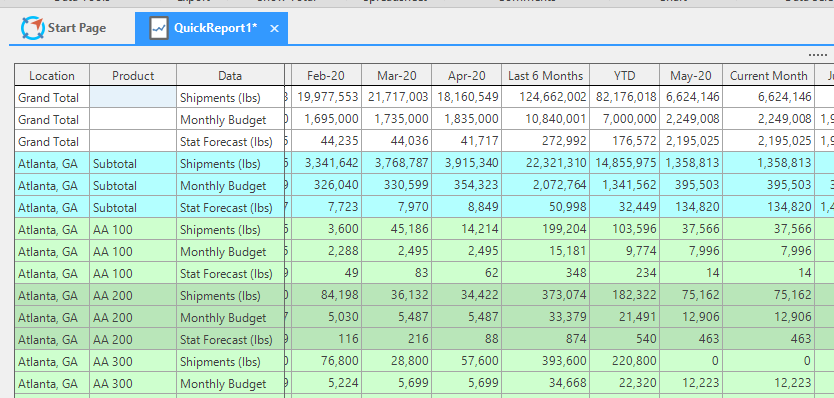Click Grand Total Shipments Last 6 Months 124,662,002
This screenshot has width=834, height=398.
[x=545, y=97]
